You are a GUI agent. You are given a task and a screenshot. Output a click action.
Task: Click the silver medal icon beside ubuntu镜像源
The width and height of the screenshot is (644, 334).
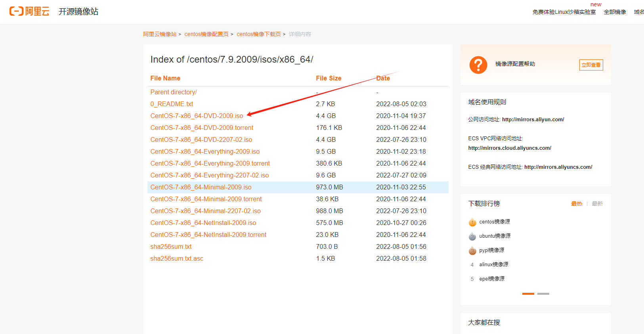[x=472, y=236]
